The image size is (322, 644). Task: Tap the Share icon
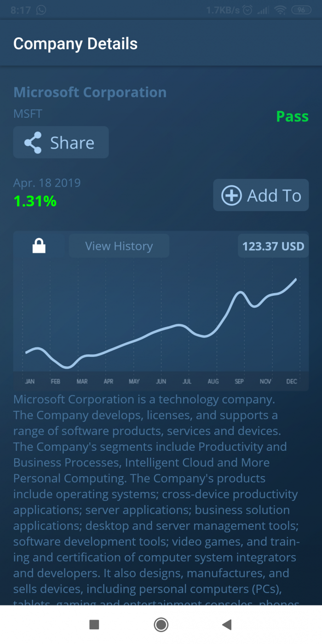(x=33, y=143)
